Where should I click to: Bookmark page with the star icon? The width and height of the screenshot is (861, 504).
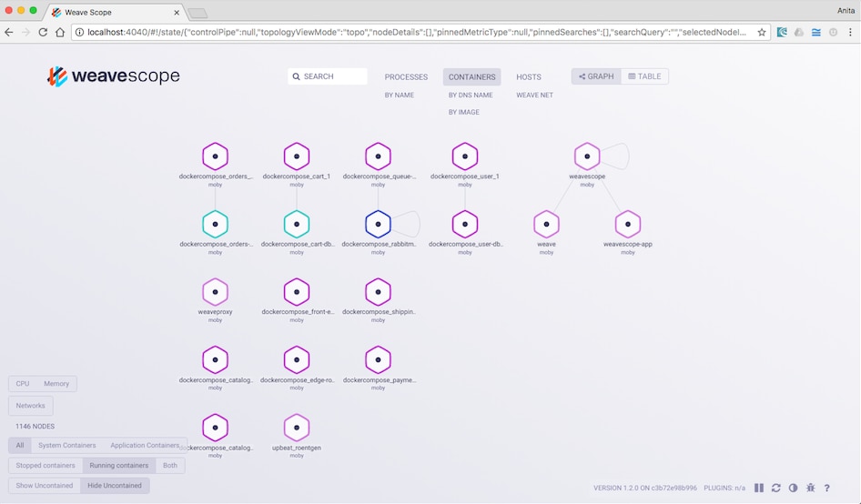coord(762,33)
